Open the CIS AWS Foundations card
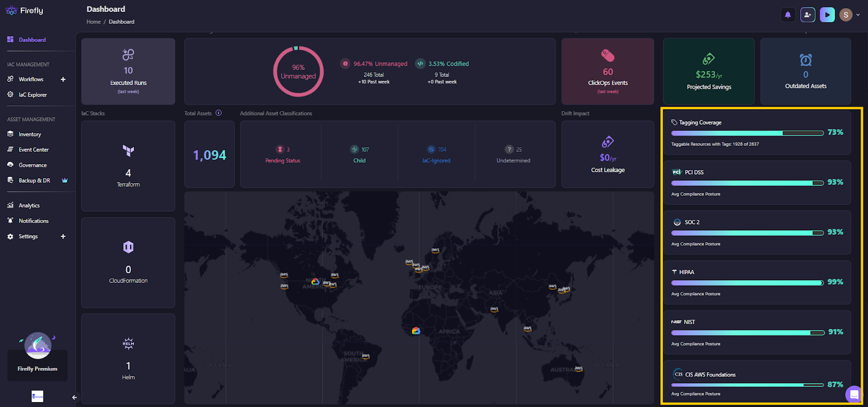This screenshot has width=868, height=407. tap(757, 382)
